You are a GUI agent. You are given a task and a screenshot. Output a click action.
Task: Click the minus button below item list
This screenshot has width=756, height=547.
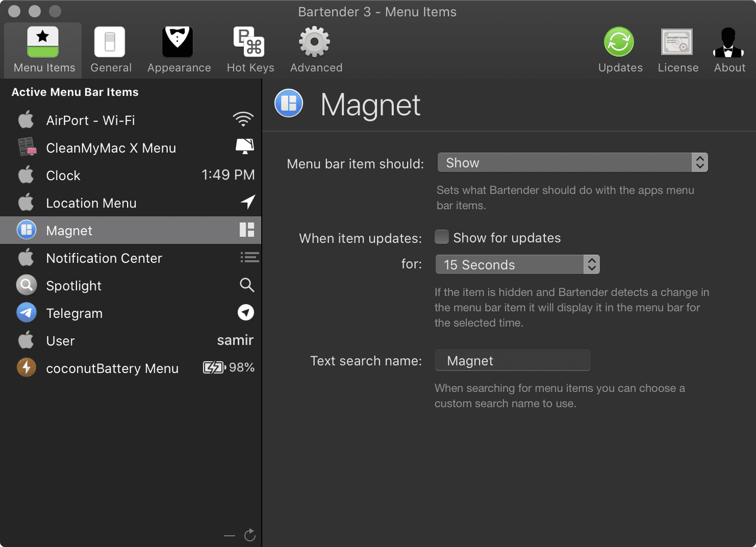(230, 536)
